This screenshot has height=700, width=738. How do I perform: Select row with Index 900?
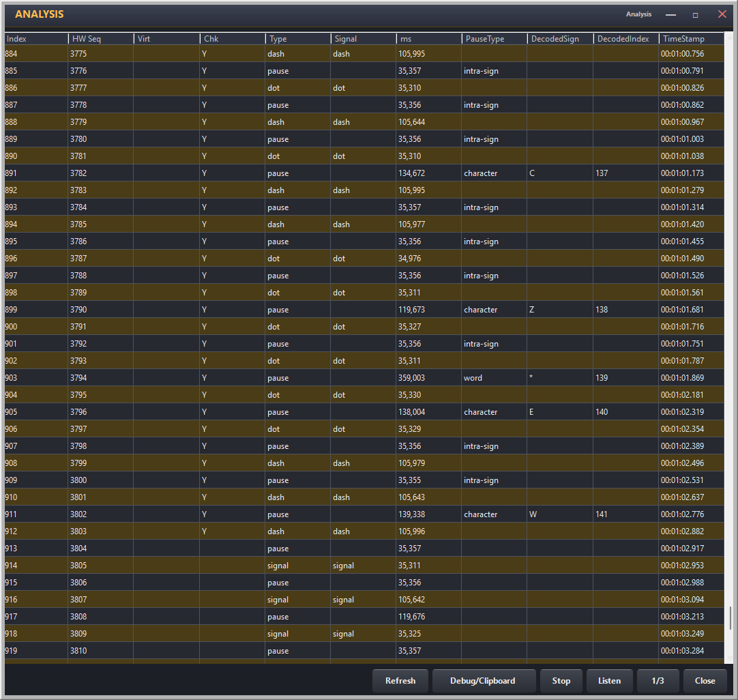(x=364, y=327)
